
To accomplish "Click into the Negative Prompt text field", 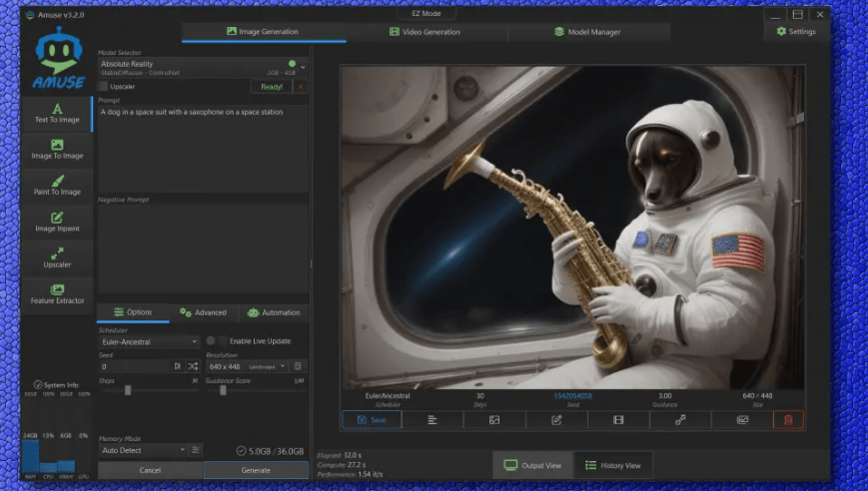I will click(x=203, y=249).
